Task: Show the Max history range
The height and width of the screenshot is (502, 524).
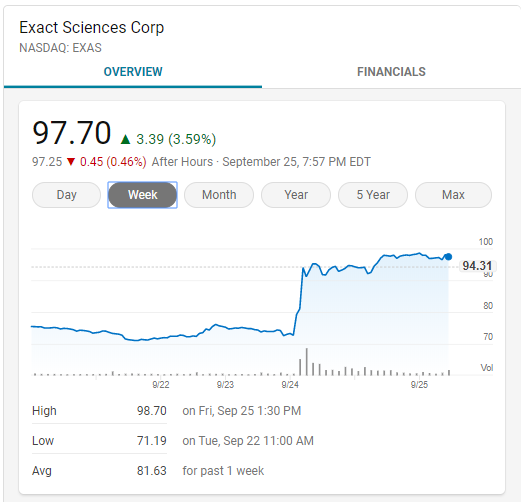Action: tap(453, 195)
